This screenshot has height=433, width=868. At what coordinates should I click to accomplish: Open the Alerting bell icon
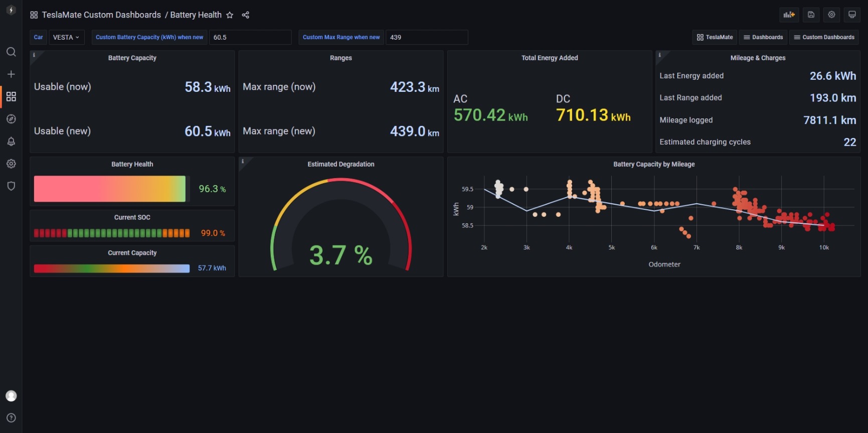(x=11, y=141)
